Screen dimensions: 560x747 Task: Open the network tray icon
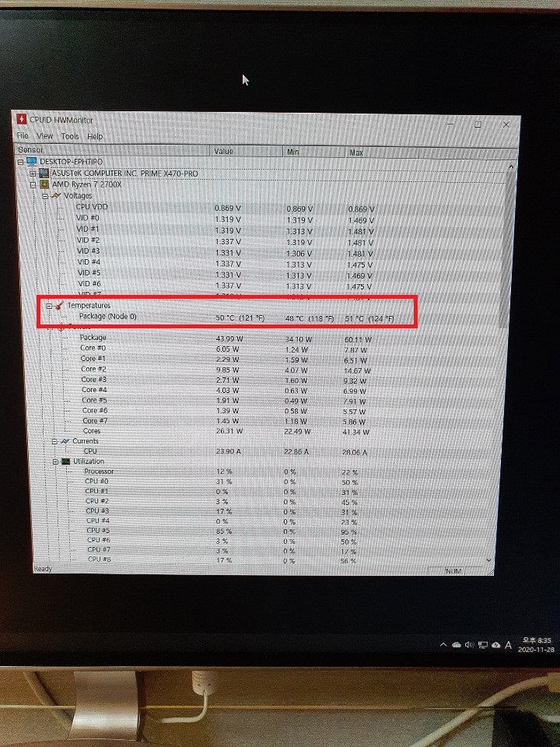pyautogui.click(x=483, y=645)
